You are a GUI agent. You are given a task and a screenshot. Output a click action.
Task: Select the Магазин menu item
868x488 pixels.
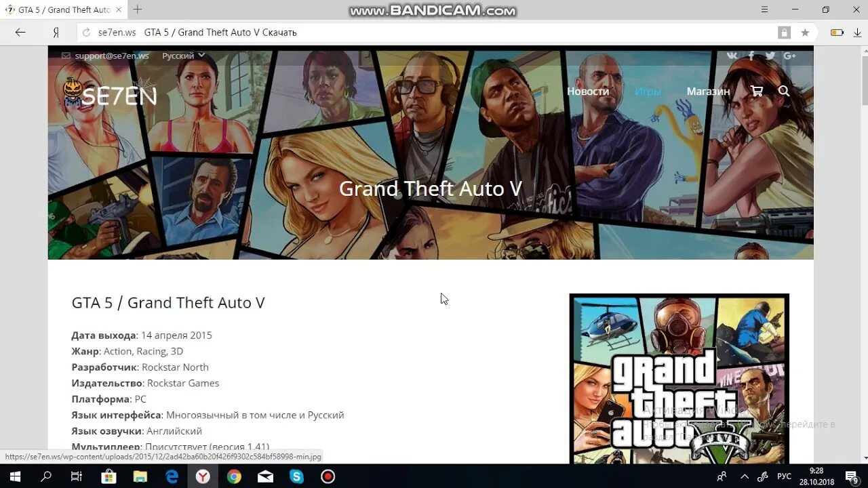click(708, 91)
